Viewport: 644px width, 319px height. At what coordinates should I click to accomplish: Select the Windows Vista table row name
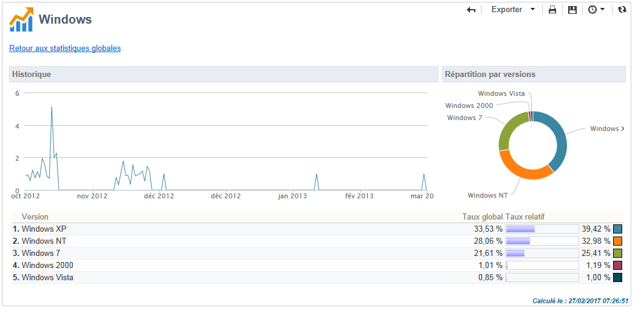(x=48, y=278)
